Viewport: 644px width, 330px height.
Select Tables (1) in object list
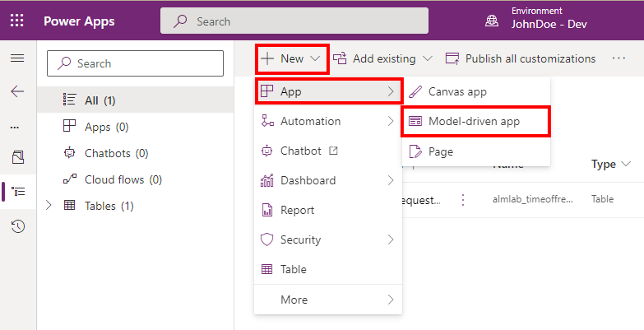(136, 206)
